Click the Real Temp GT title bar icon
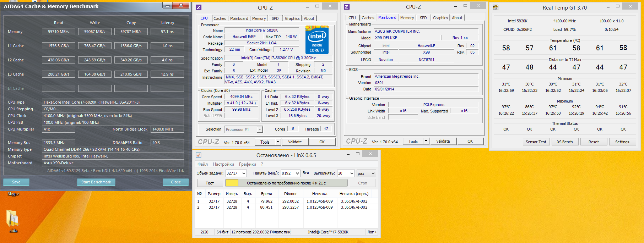Screen dimensions: 644x243 coord(496,7)
